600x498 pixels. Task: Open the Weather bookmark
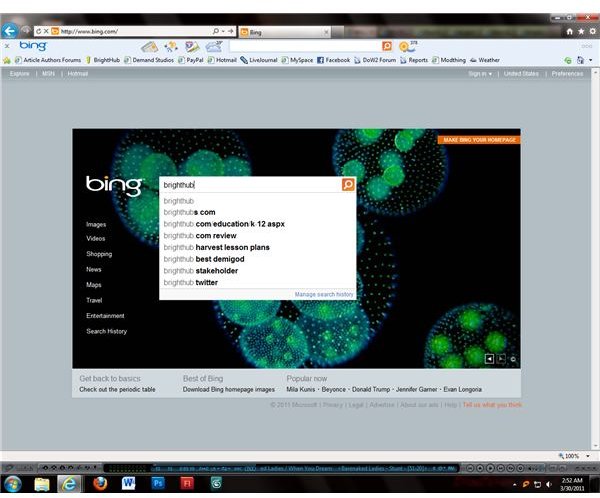485,60
